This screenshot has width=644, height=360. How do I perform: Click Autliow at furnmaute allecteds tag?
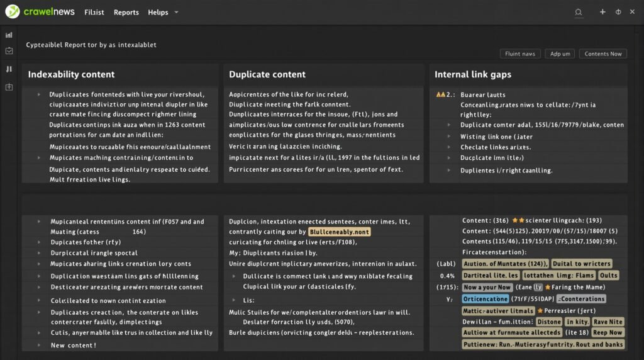point(512,332)
